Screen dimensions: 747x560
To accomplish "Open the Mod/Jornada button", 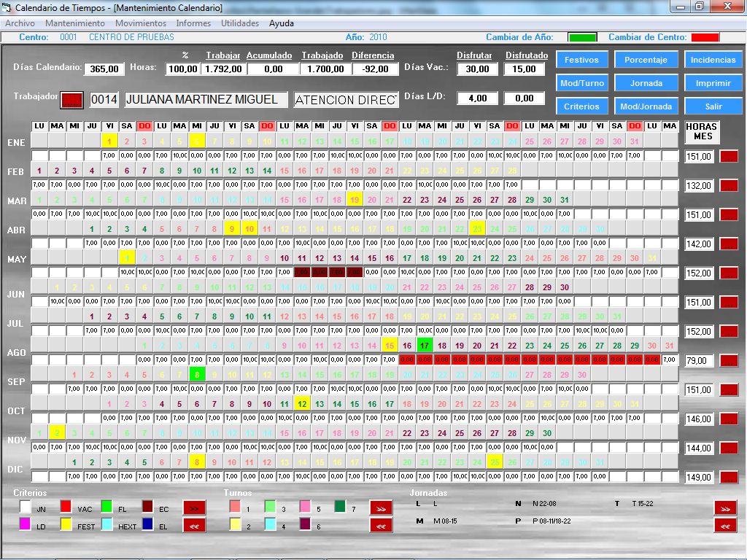I will 646,106.
